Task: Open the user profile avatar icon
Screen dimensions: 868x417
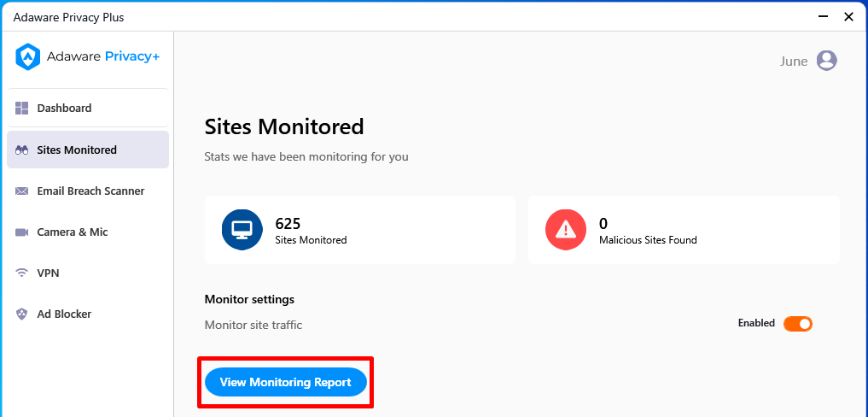Action: click(826, 61)
